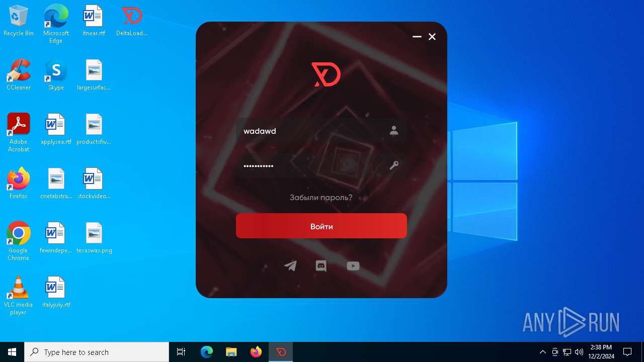Screen dimensions: 644x362
Task: Select the fewindepe... document file
Action: (56, 238)
